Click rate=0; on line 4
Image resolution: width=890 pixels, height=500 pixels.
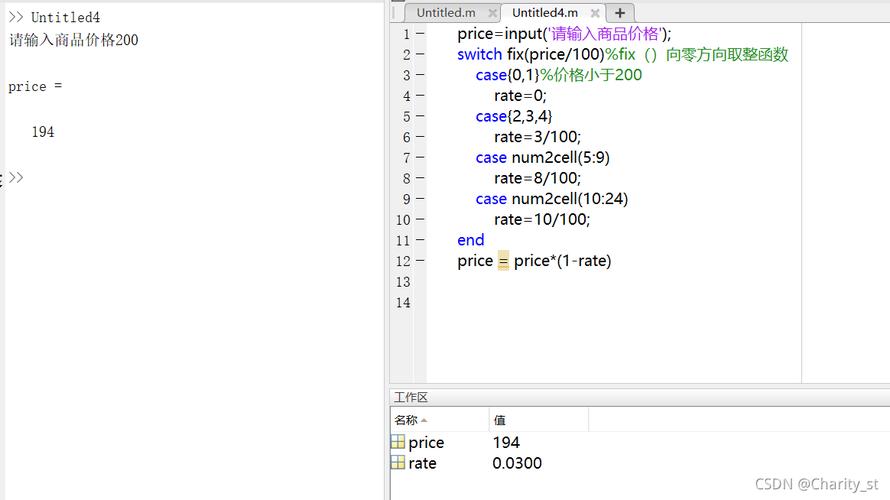click(520, 95)
